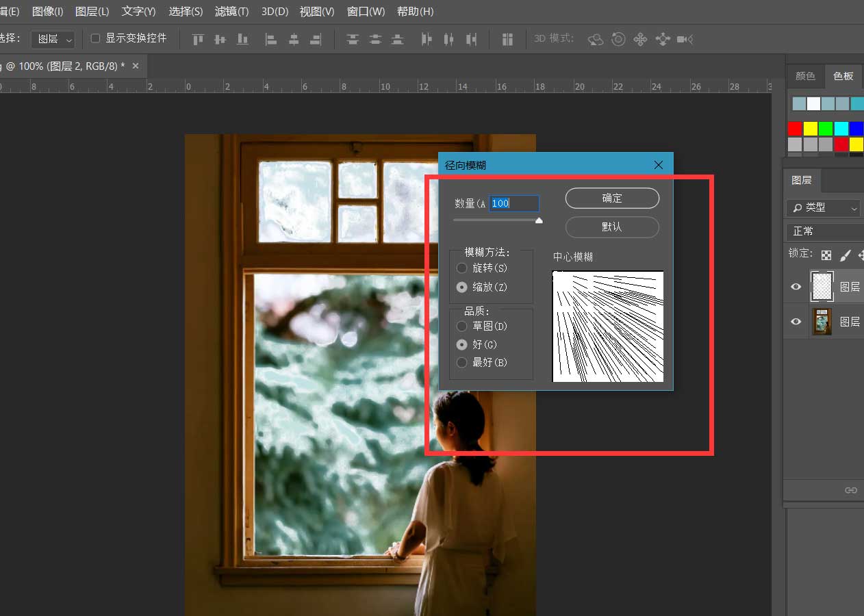Open the 图像(I) menu

[x=48, y=12]
